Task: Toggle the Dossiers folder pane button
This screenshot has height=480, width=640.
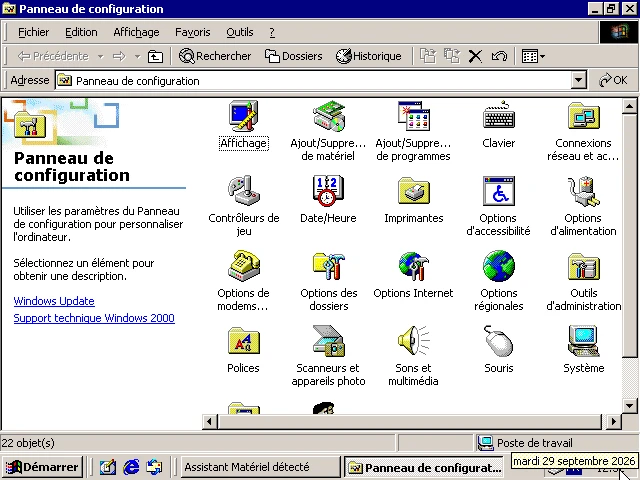Action: (x=293, y=56)
